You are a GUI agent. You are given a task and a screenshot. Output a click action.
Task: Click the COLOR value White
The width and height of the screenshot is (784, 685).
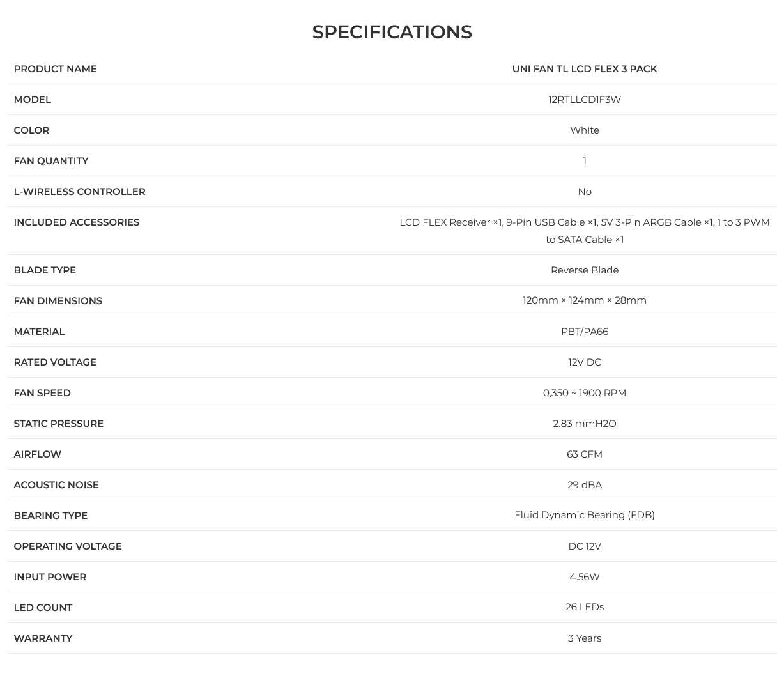[x=585, y=130]
